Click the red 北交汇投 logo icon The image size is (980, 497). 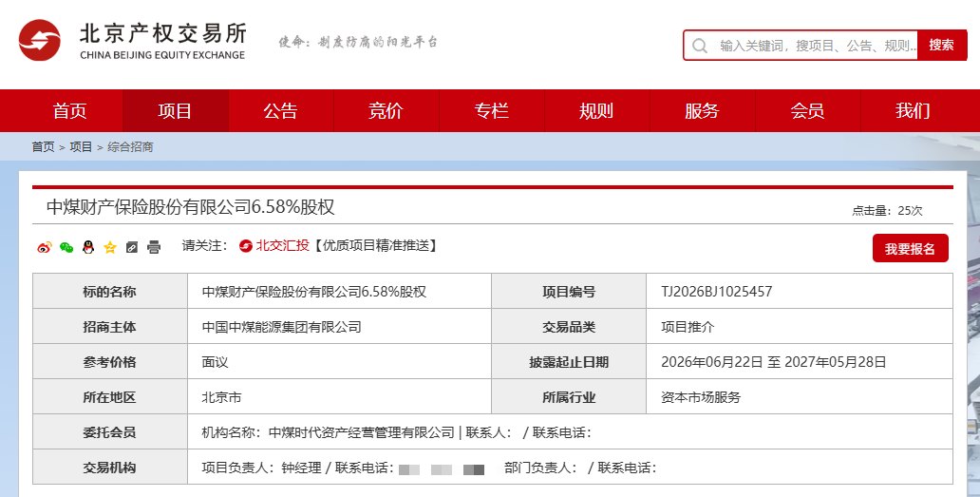click(x=246, y=246)
